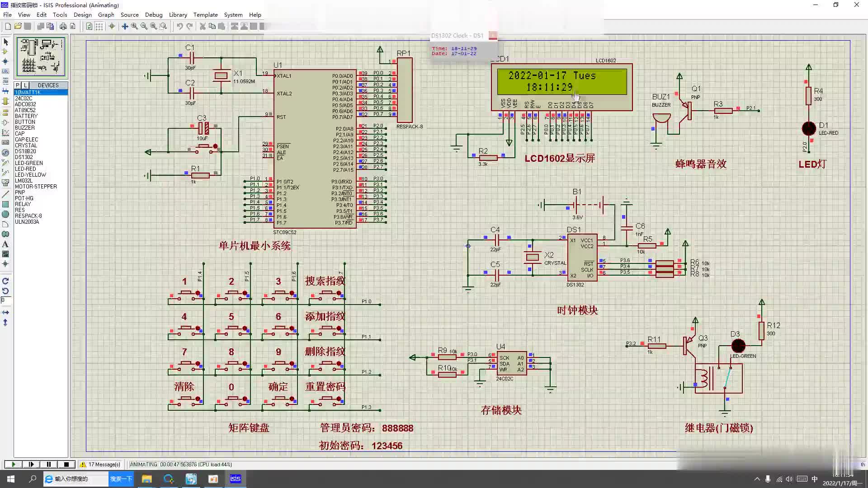Toggle the grid display icon

[x=99, y=26]
